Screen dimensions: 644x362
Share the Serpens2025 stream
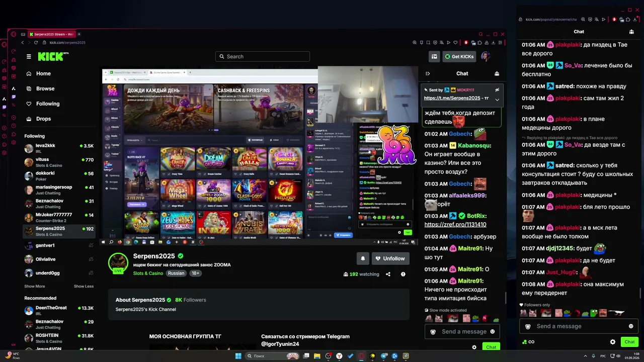coord(388,274)
